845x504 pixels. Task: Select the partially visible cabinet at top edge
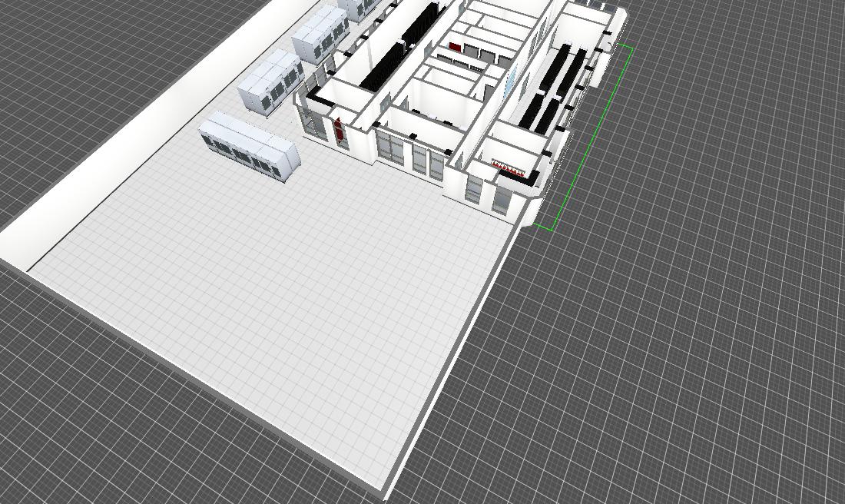pos(360,8)
